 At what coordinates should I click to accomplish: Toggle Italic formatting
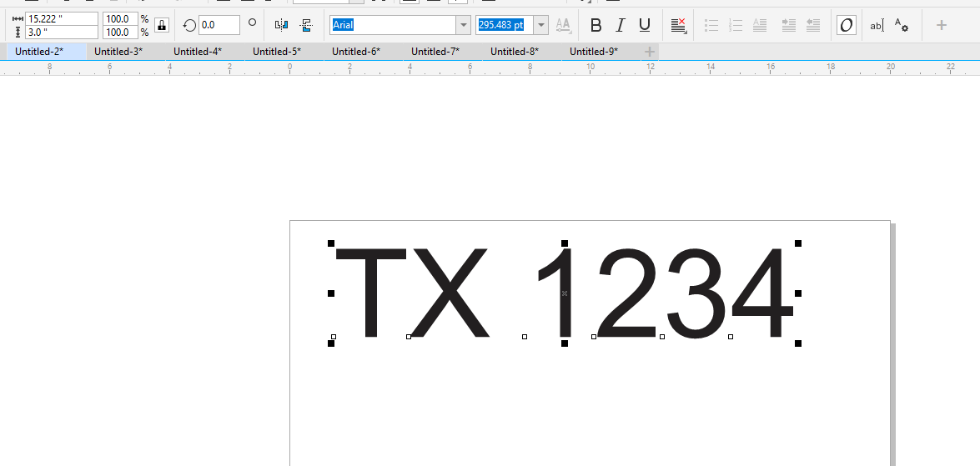point(620,25)
